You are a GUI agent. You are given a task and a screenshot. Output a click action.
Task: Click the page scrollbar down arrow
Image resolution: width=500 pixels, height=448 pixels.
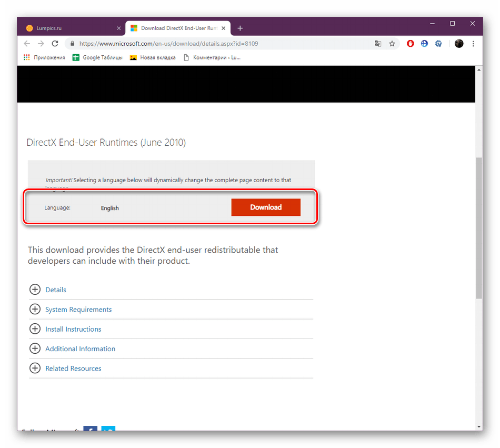tap(479, 426)
